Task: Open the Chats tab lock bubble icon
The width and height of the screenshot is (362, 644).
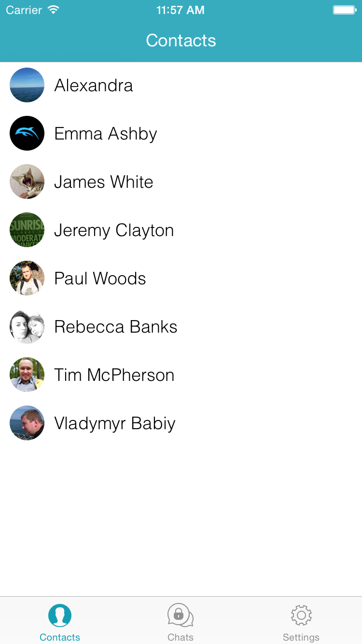Action: coord(181,616)
